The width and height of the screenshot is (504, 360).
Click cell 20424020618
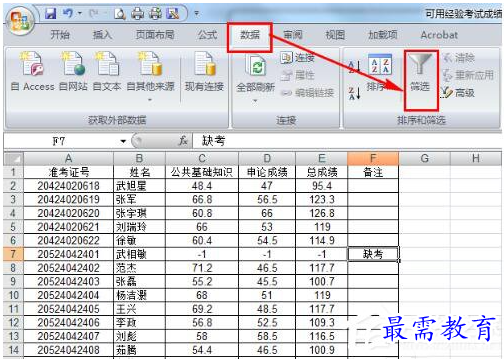coord(68,186)
